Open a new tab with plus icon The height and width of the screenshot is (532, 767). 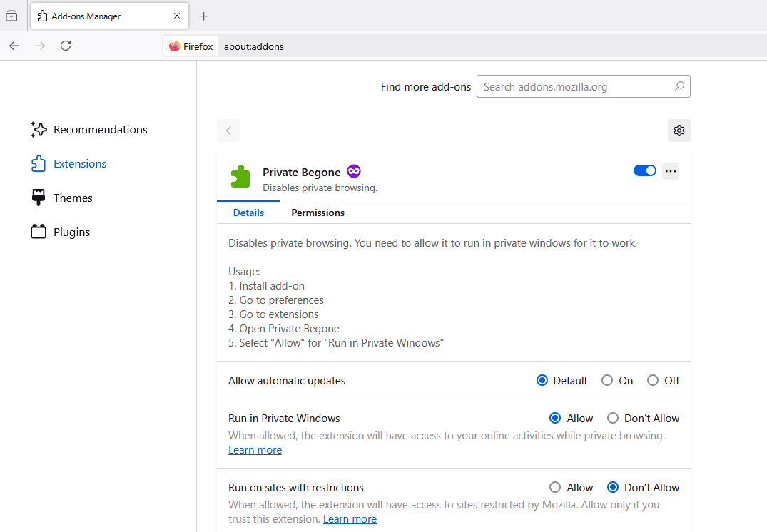tap(204, 16)
